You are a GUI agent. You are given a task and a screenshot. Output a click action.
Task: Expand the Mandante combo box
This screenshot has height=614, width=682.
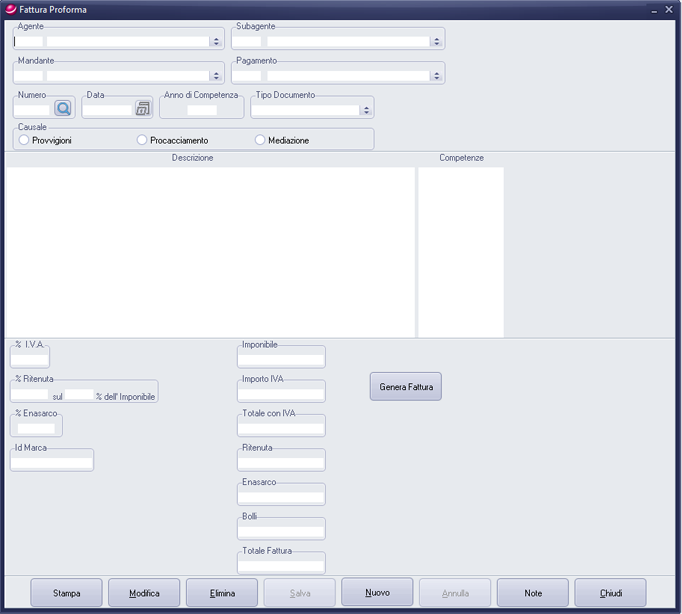tap(216, 76)
